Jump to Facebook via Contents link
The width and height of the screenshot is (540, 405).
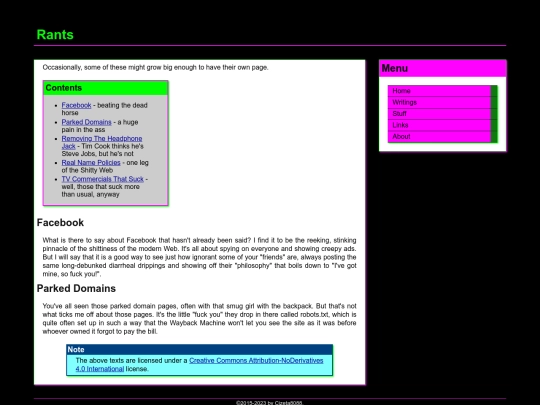[x=76, y=105]
